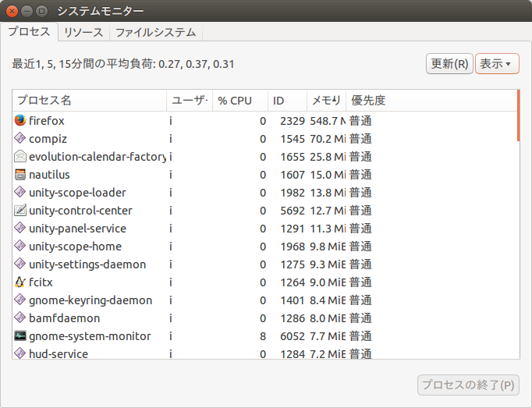This screenshot has width=532, height=408.
Task: Click the load average text 0.27, 0.37, 0.31
Action: coord(197,64)
